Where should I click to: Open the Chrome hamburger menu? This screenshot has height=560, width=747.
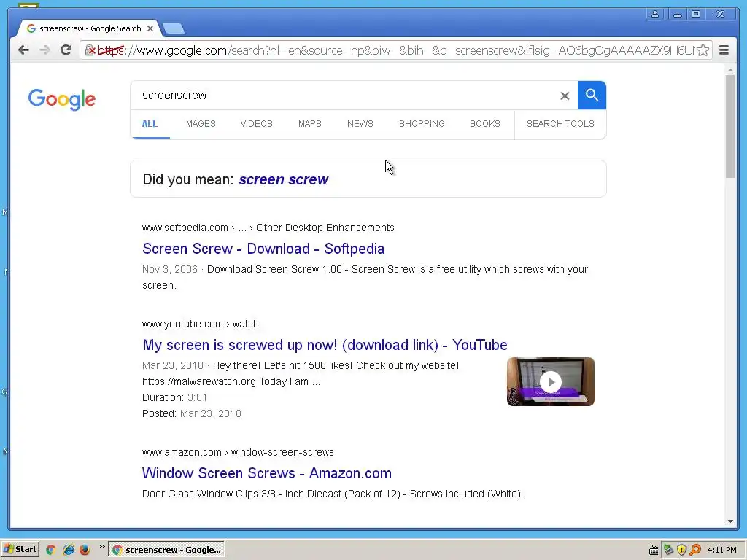[x=724, y=50]
